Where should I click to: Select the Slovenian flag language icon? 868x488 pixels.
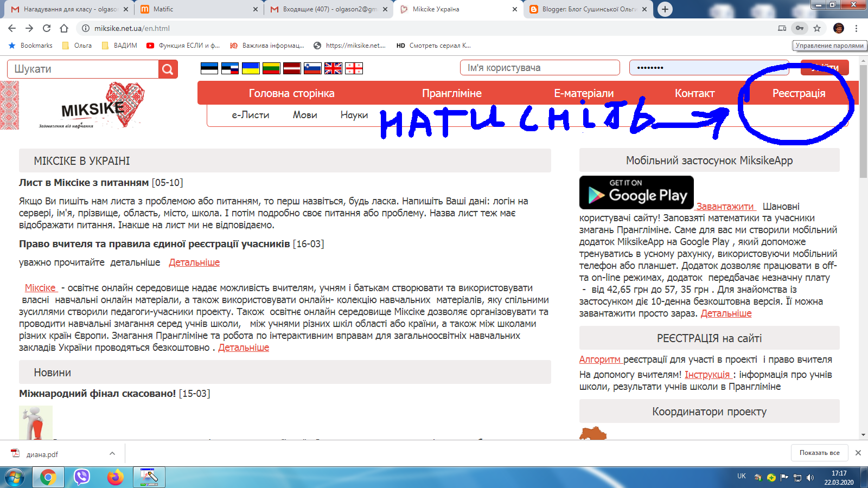click(x=312, y=68)
